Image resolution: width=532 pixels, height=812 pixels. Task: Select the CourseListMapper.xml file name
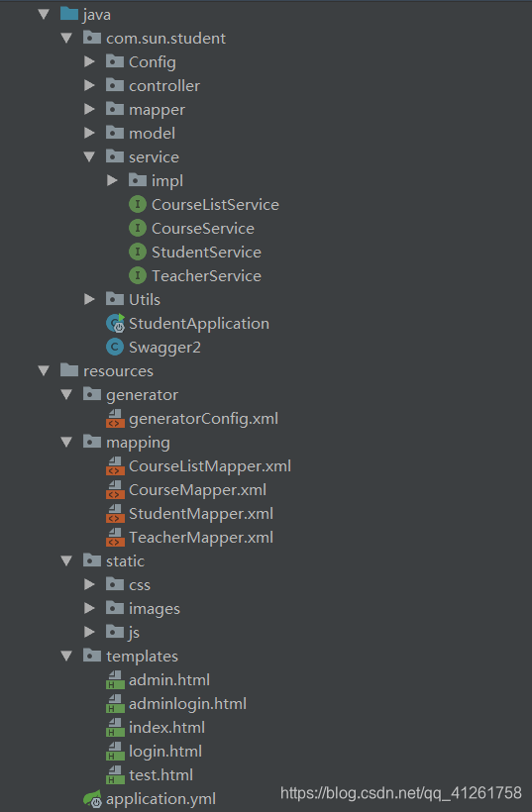pos(210,466)
